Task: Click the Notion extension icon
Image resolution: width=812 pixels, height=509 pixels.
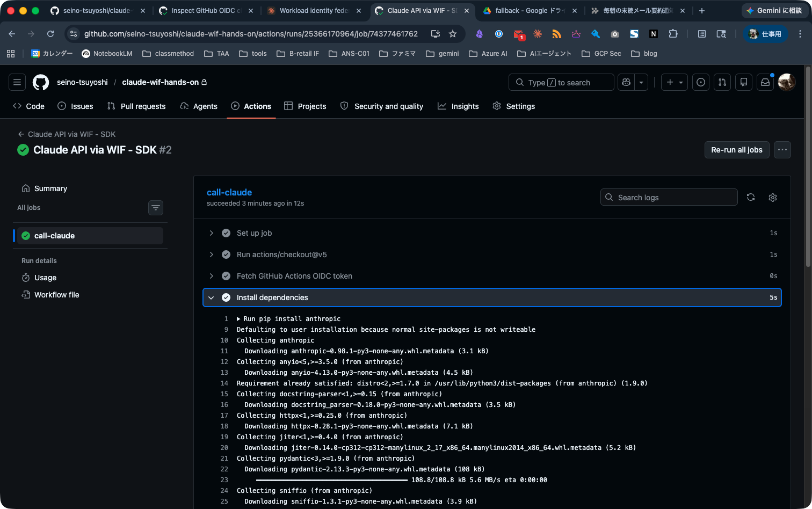Action: click(x=654, y=34)
